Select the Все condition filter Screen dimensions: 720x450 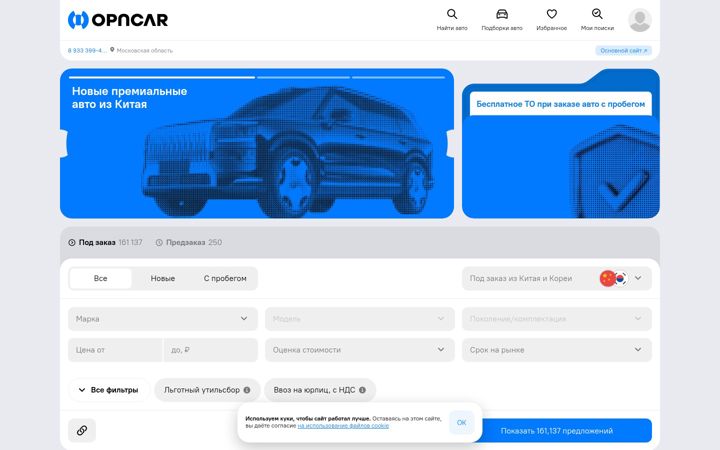100,278
